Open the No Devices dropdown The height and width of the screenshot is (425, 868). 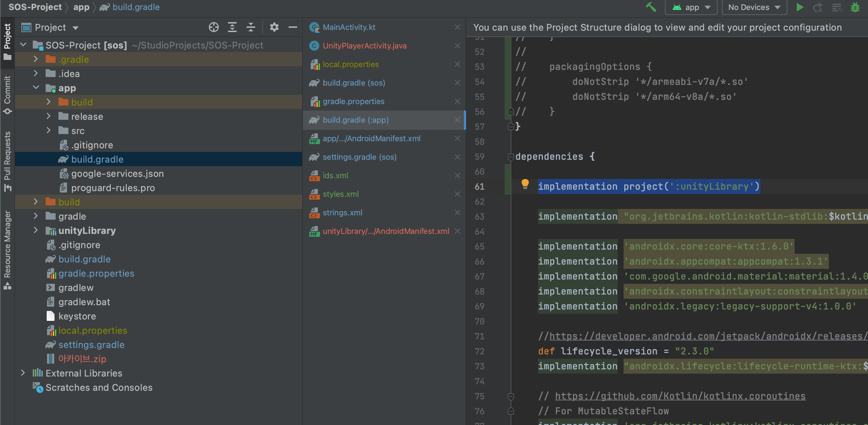click(754, 7)
